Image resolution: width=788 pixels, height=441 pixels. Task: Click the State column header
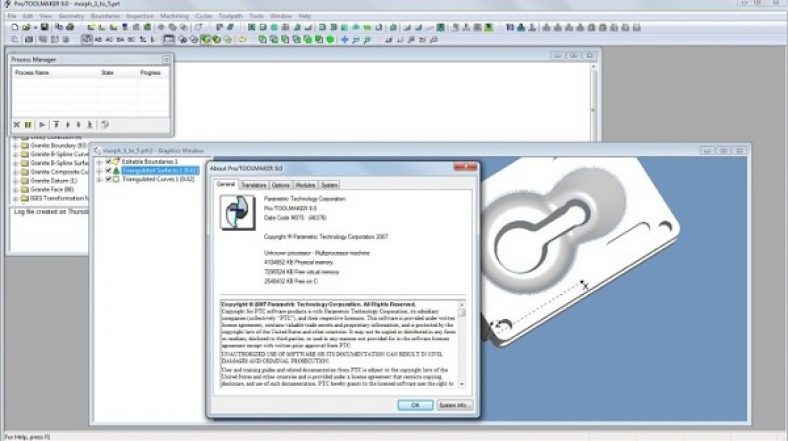point(118,73)
